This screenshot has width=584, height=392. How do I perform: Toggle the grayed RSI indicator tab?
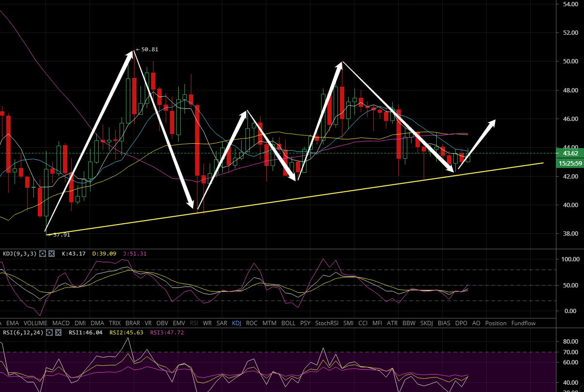pyautogui.click(x=194, y=323)
